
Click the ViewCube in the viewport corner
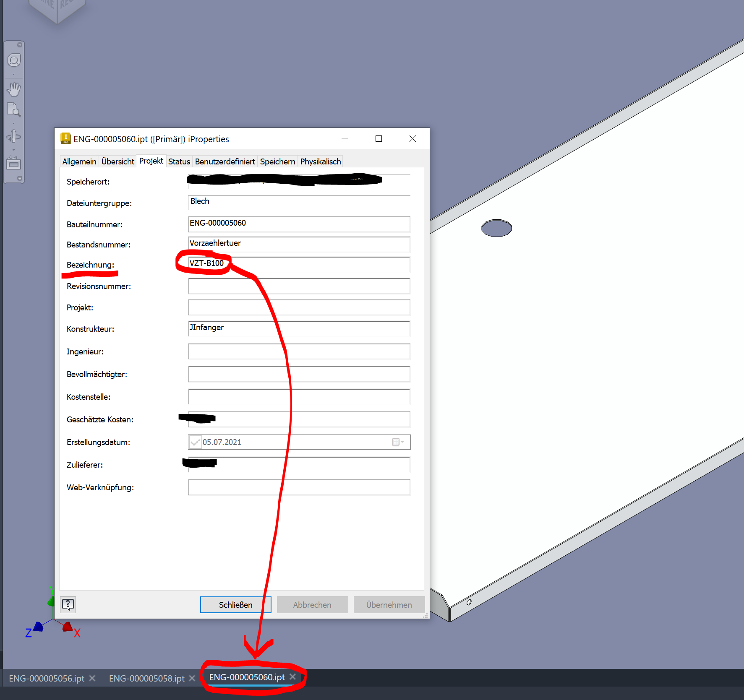click(x=57, y=10)
